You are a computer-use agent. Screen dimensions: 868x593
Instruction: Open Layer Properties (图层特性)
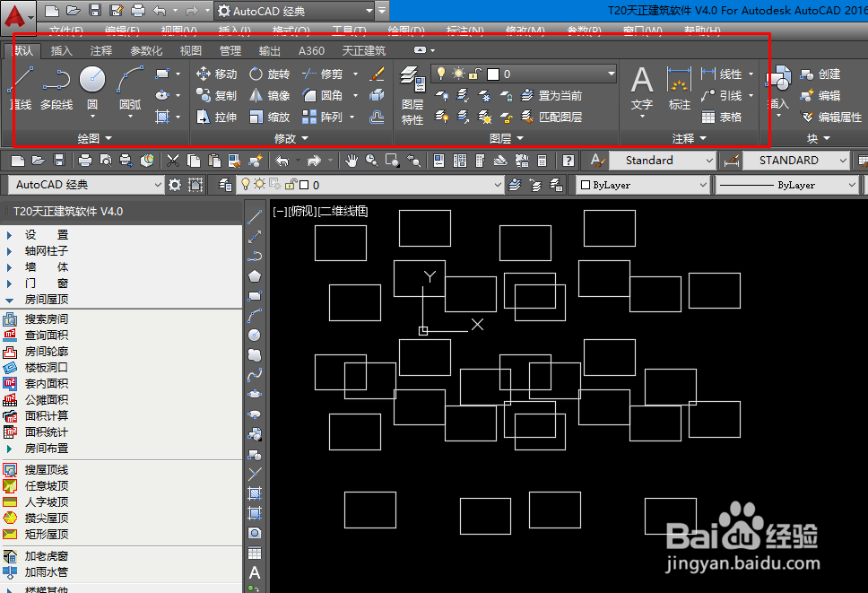coord(412,95)
